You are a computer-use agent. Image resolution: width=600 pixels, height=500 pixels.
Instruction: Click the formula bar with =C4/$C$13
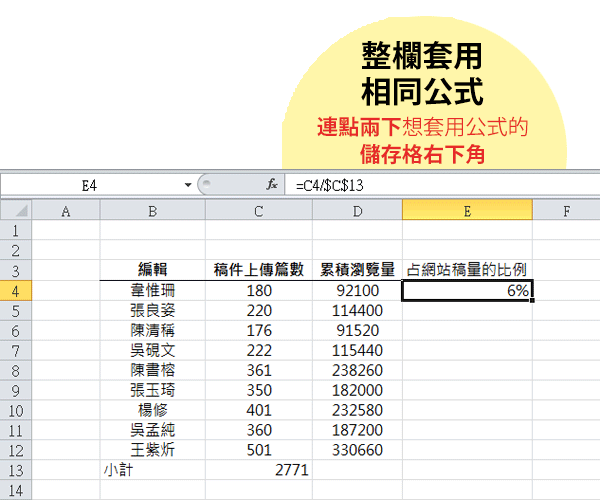(442, 185)
